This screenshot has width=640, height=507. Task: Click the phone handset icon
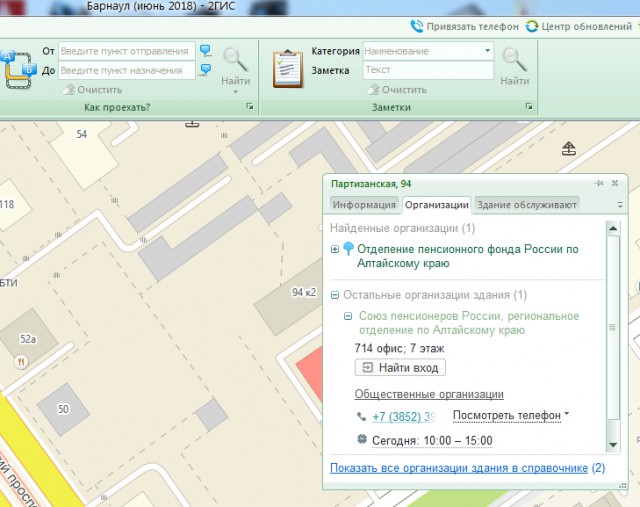(x=362, y=416)
